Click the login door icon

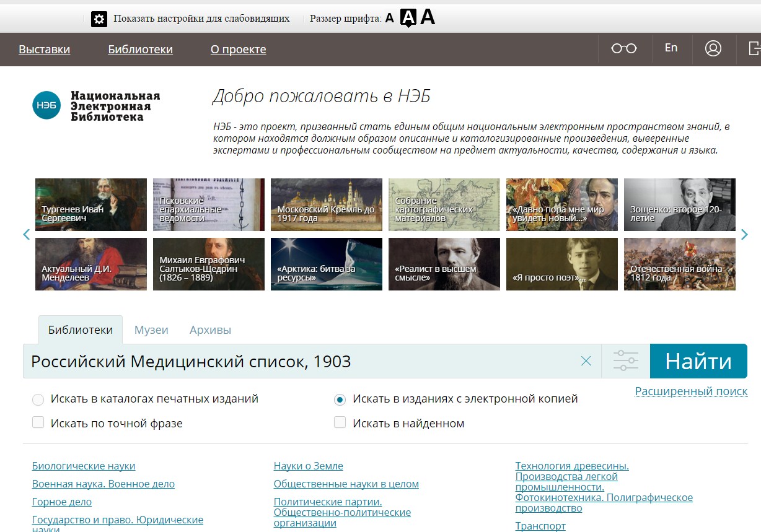point(754,48)
